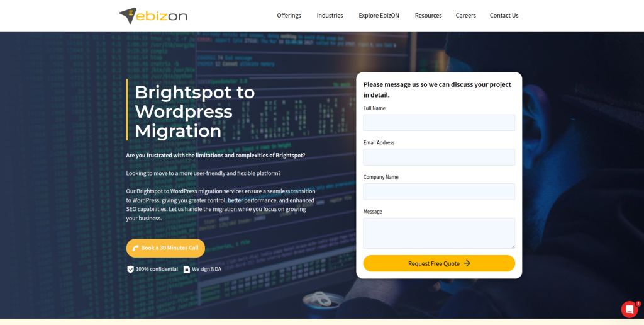Click the text '100% confidential'

pos(157,270)
